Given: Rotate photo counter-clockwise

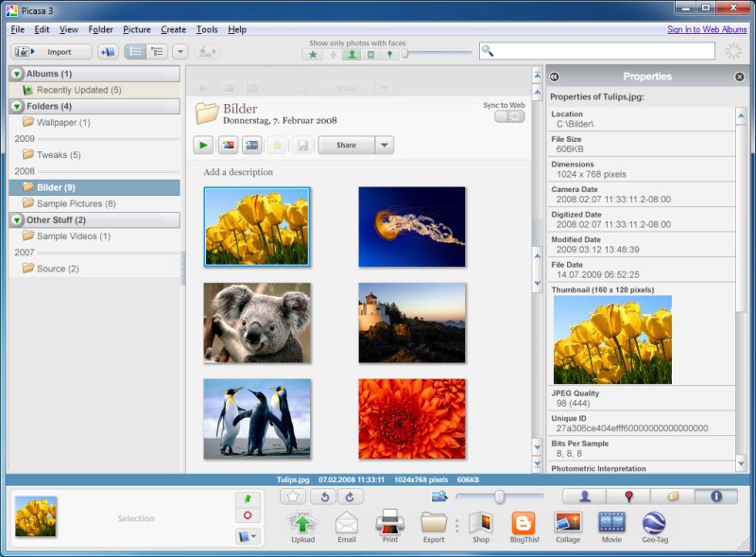Looking at the screenshot, I should (324, 496).
